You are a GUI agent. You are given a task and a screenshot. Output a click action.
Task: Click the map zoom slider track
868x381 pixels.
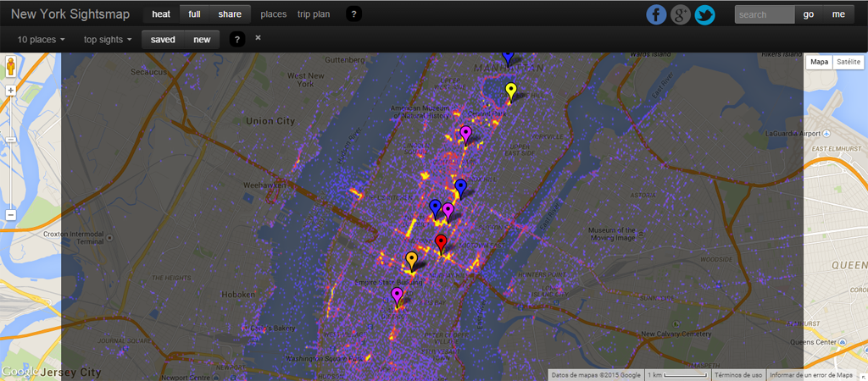pos(11,152)
